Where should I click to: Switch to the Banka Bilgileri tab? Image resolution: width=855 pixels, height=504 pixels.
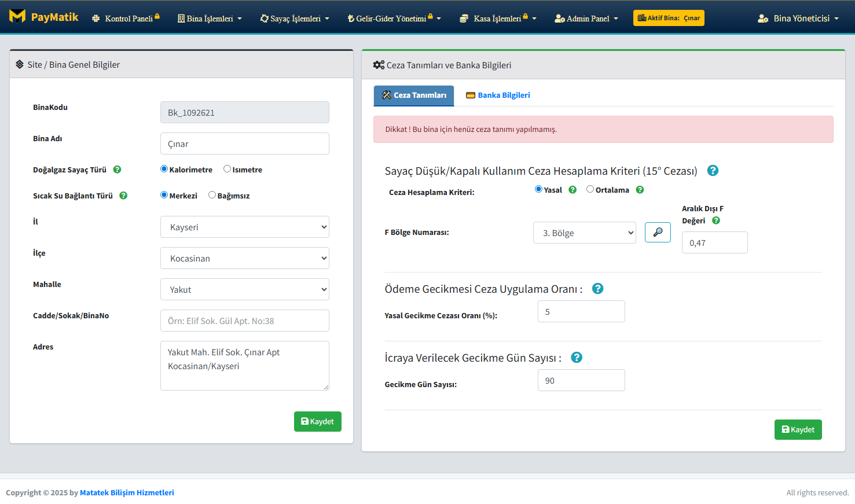click(x=498, y=95)
